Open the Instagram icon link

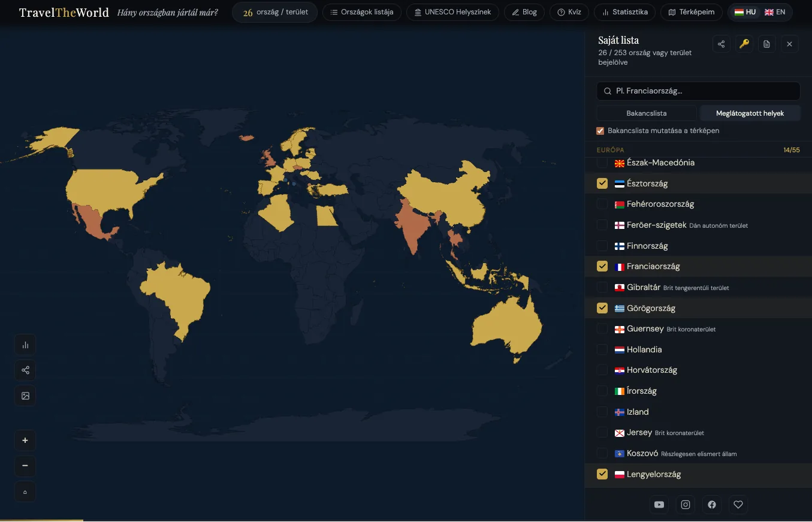pos(686,505)
